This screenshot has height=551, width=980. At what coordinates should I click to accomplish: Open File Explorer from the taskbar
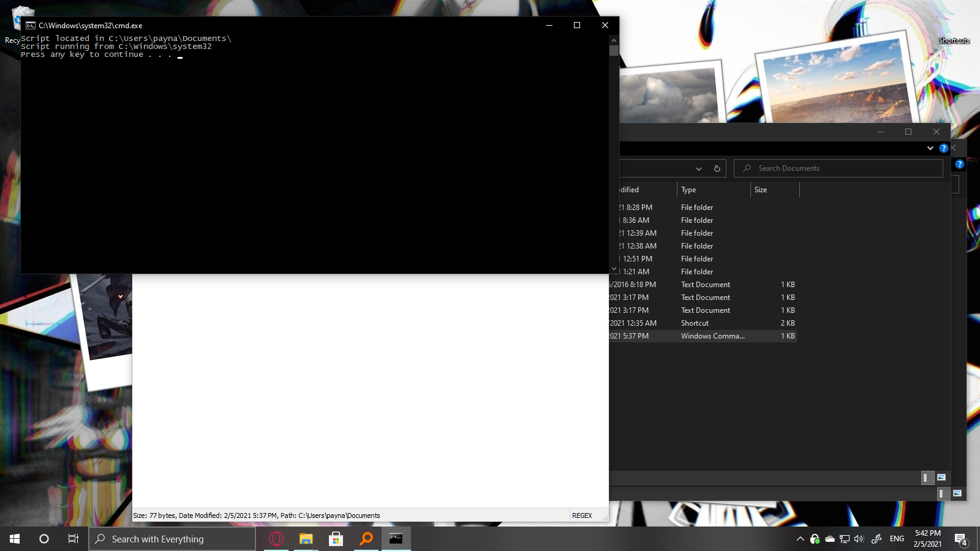[306, 539]
